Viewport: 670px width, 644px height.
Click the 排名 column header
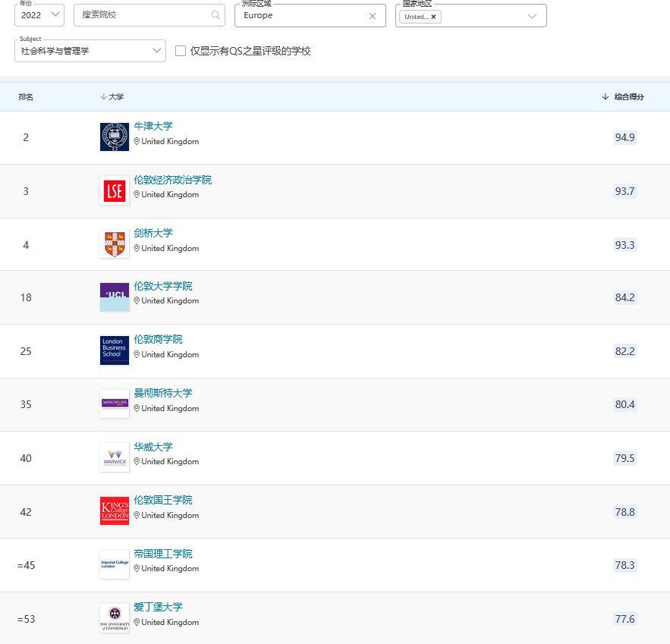click(26, 97)
